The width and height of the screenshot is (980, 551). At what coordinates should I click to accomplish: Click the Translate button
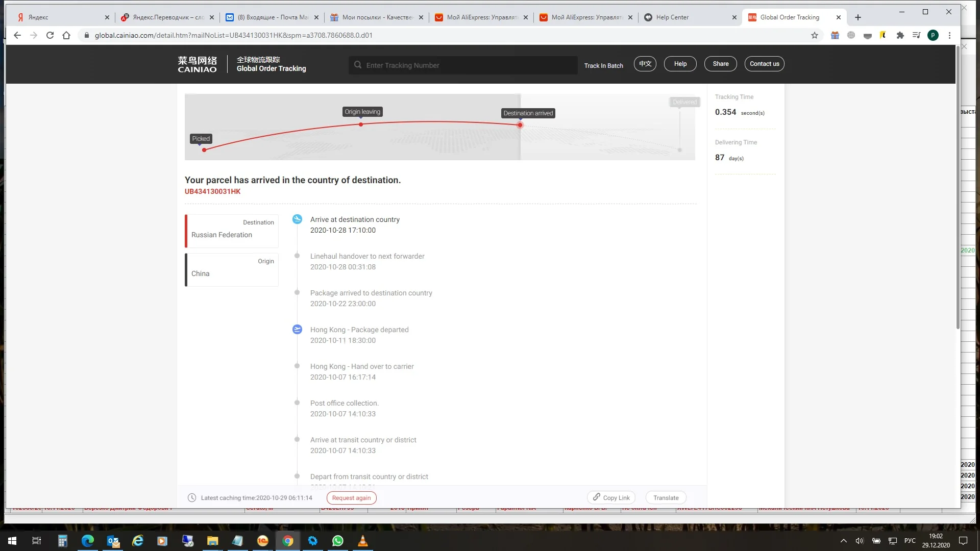pos(666,498)
